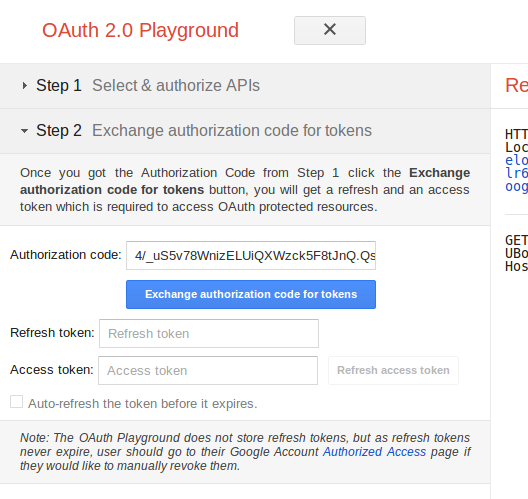Click Refresh access token button
The height and width of the screenshot is (499, 528).
393,370
